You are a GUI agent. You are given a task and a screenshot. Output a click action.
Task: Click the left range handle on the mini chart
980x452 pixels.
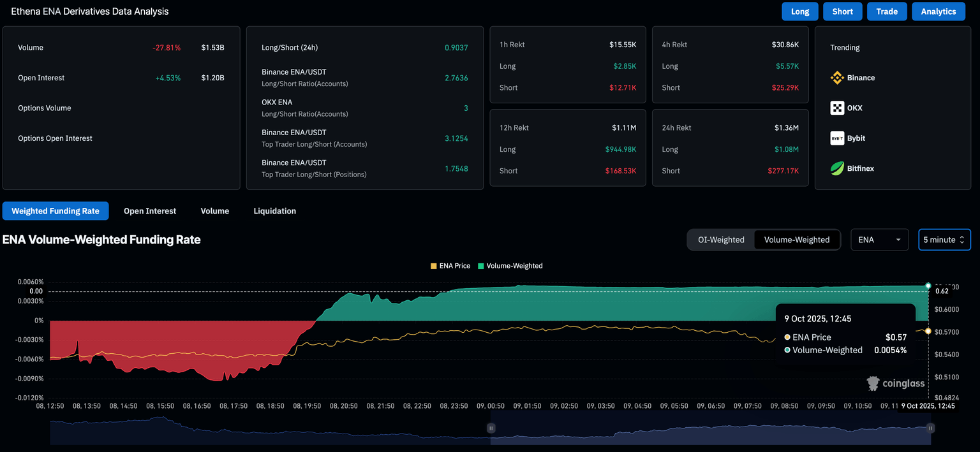click(491, 428)
